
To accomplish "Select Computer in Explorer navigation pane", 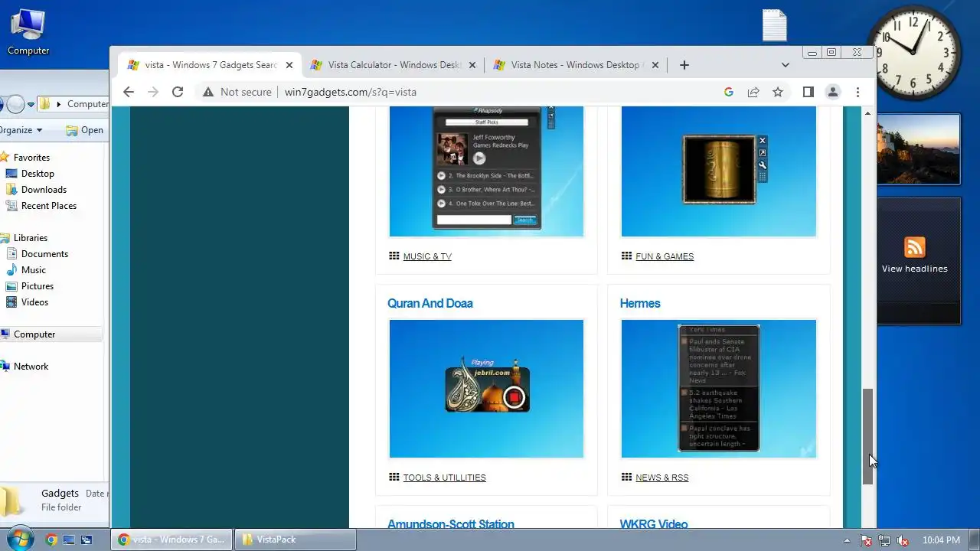I will [x=34, y=334].
